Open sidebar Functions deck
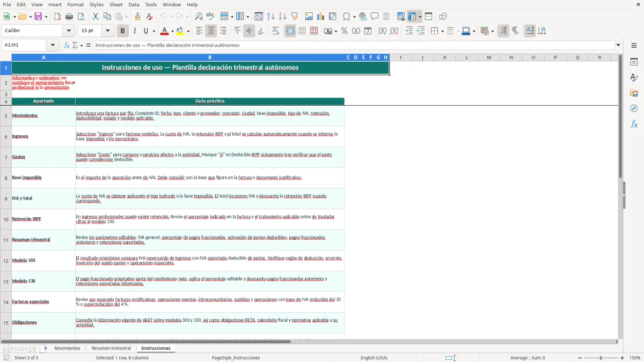Viewport: 644px width, 362px height. click(x=634, y=124)
